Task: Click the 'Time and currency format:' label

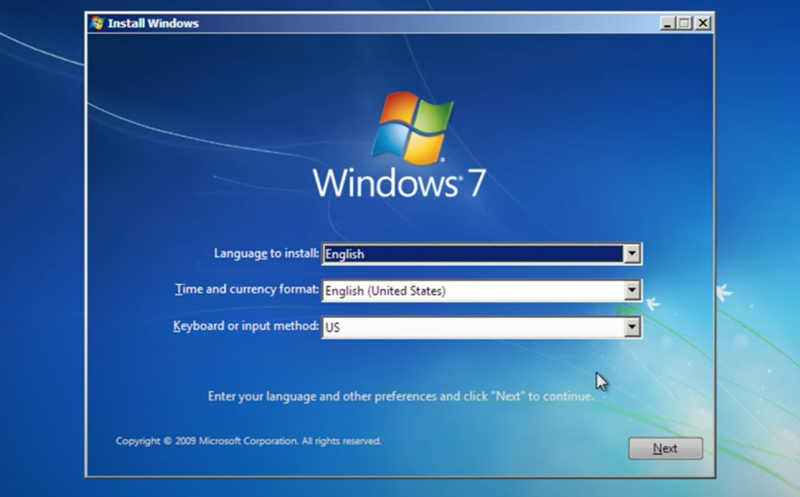Action: (246, 289)
